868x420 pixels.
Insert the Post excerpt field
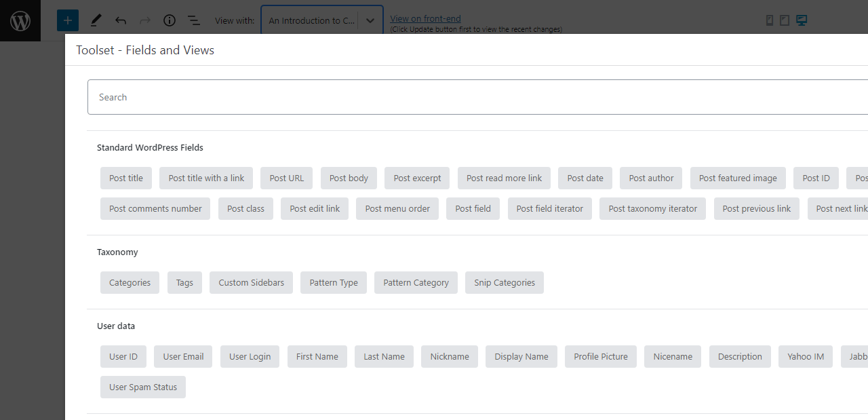tap(417, 178)
